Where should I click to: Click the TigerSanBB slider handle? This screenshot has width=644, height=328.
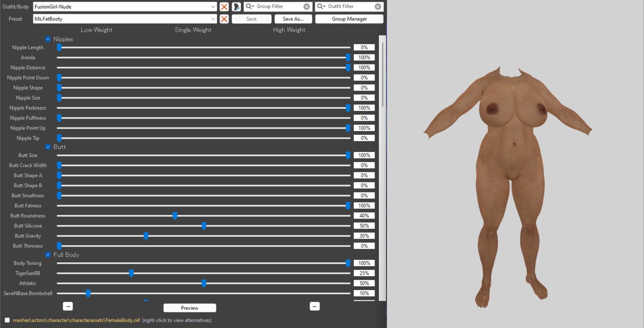point(131,273)
